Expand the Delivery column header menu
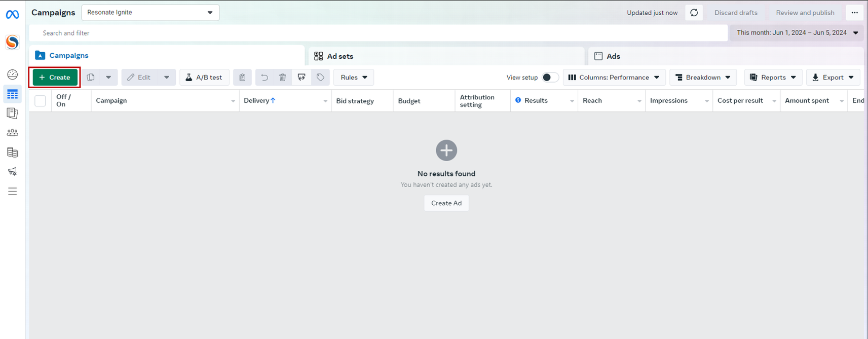The width and height of the screenshot is (868, 339). (x=325, y=101)
